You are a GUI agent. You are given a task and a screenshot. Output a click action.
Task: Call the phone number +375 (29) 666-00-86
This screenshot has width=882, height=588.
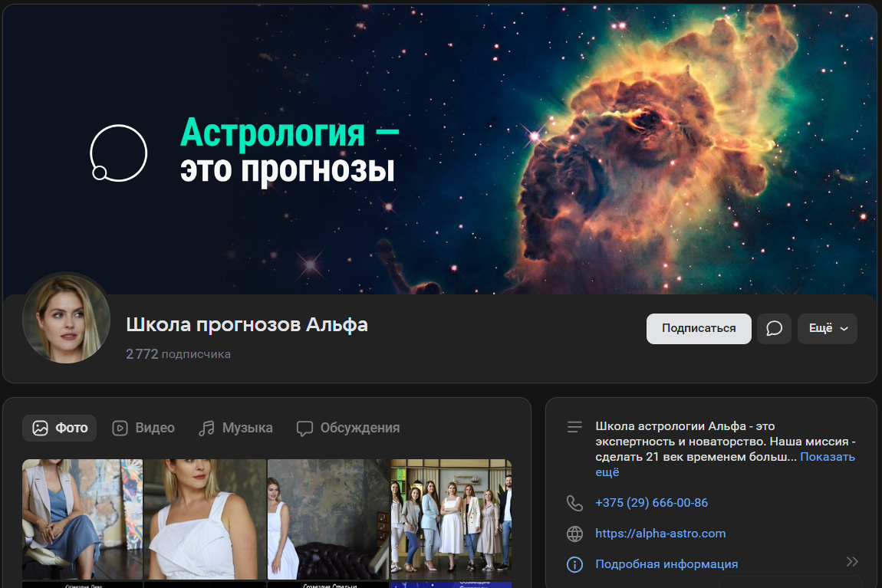(651, 503)
